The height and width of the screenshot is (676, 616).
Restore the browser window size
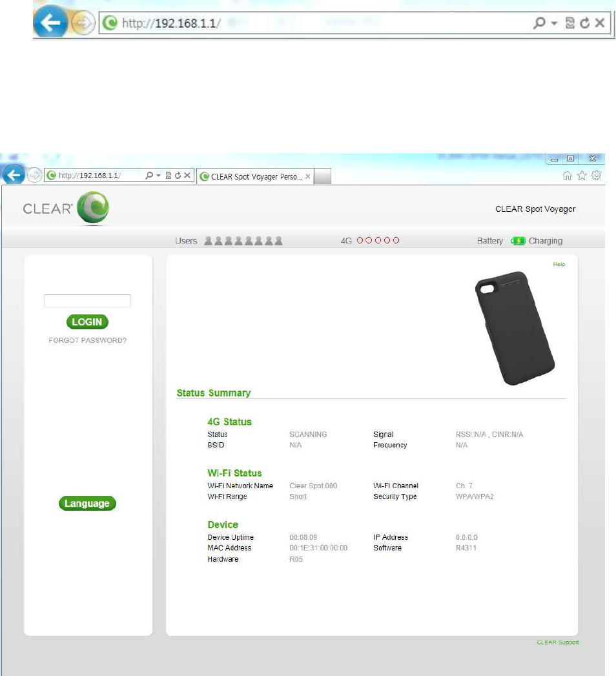click(x=570, y=159)
